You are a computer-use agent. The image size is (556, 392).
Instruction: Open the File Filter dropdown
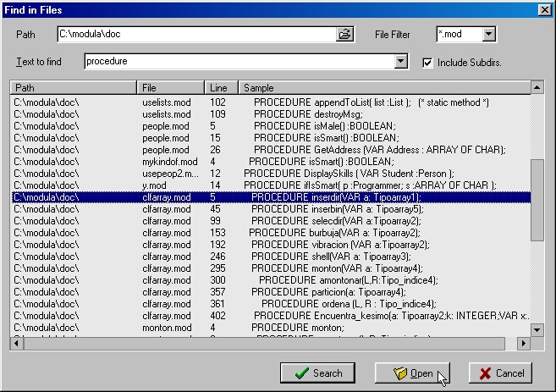click(488, 35)
